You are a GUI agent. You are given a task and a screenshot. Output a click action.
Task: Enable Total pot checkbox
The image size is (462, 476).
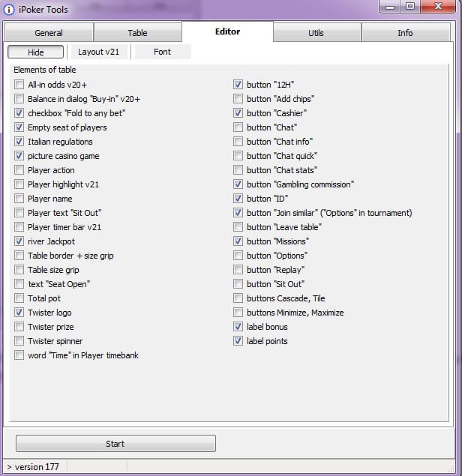(x=19, y=298)
